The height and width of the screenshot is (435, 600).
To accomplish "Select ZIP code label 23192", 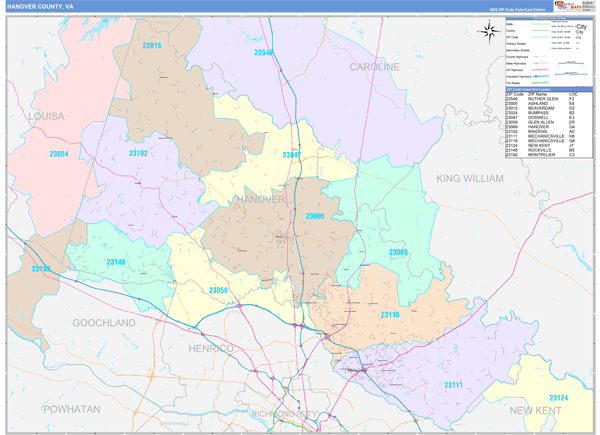I will (x=138, y=153).
